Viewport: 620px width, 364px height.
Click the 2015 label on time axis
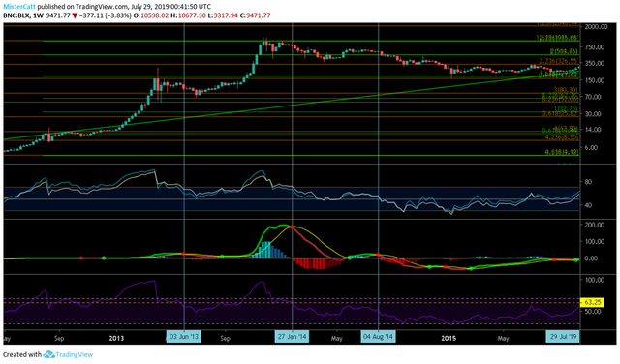449,338
